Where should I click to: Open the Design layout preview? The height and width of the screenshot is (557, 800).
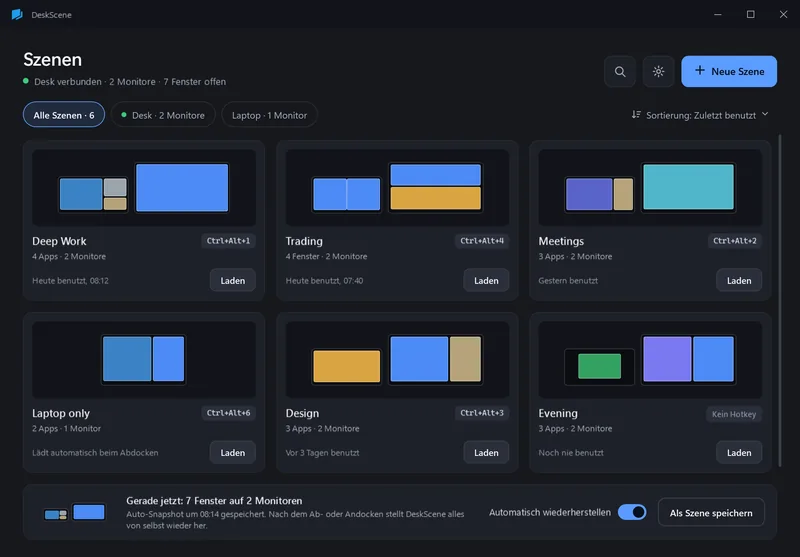pyautogui.click(x=397, y=360)
